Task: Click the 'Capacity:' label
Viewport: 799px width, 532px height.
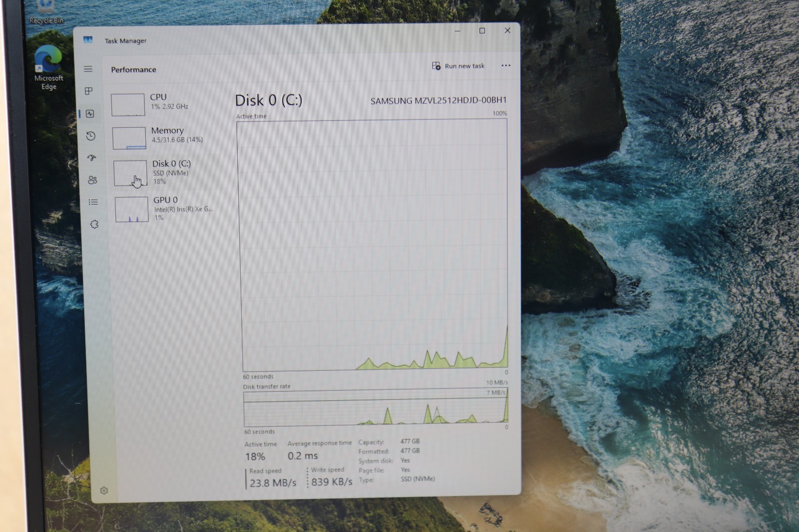Action: pos(371,442)
